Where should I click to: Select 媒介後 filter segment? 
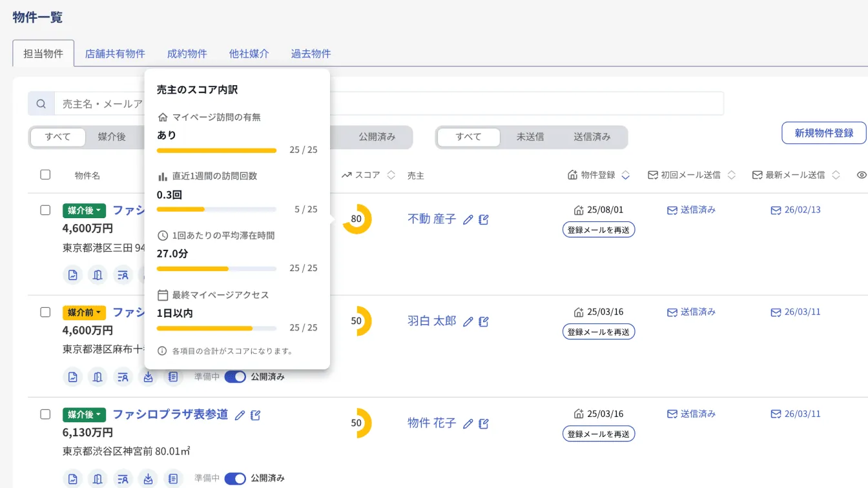tap(112, 137)
